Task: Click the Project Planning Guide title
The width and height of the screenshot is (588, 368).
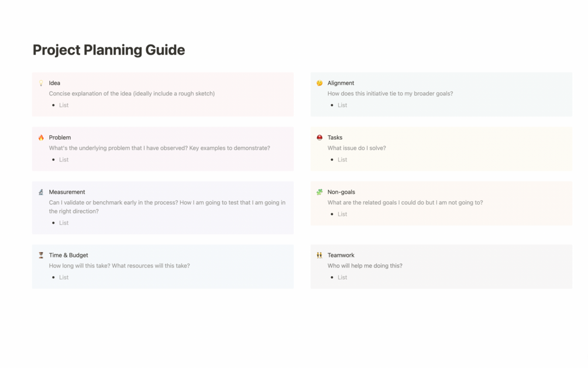Action: tap(109, 50)
